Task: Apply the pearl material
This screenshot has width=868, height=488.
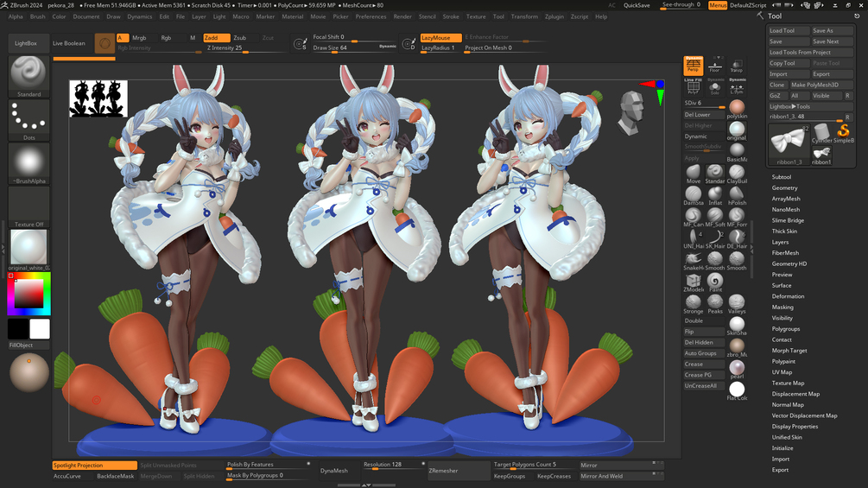Action: [x=737, y=369]
